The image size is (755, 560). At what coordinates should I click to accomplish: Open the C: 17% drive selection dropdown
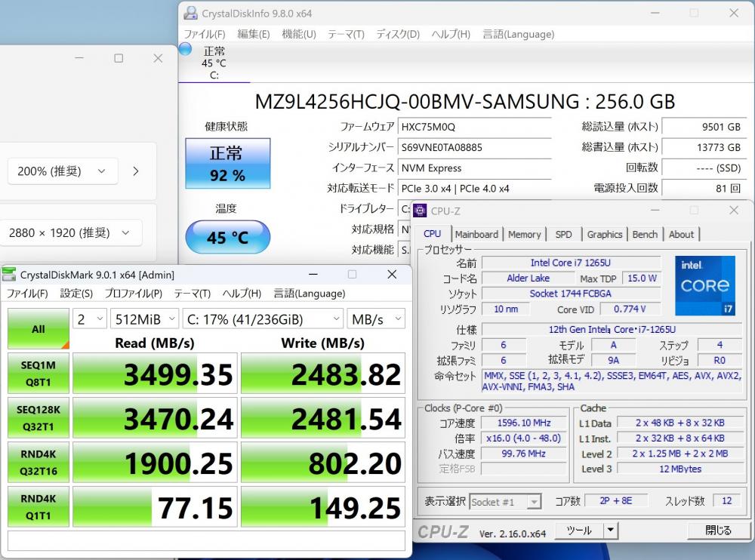point(263,319)
